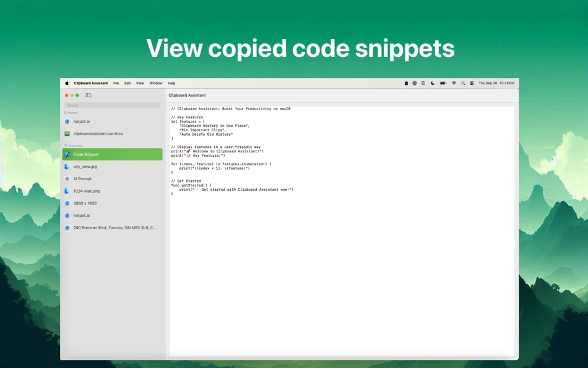Click the Clipboard Assistant window title
This screenshot has height=368, width=588.
[x=187, y=95]
